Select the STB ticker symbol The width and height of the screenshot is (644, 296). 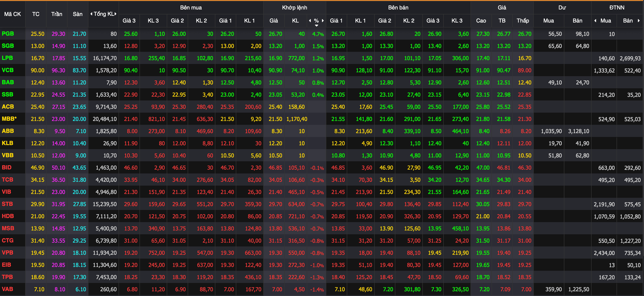point(7,204)
